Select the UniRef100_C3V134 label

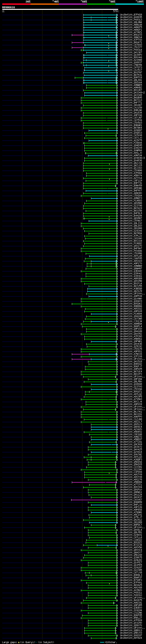tap(131, 321)
